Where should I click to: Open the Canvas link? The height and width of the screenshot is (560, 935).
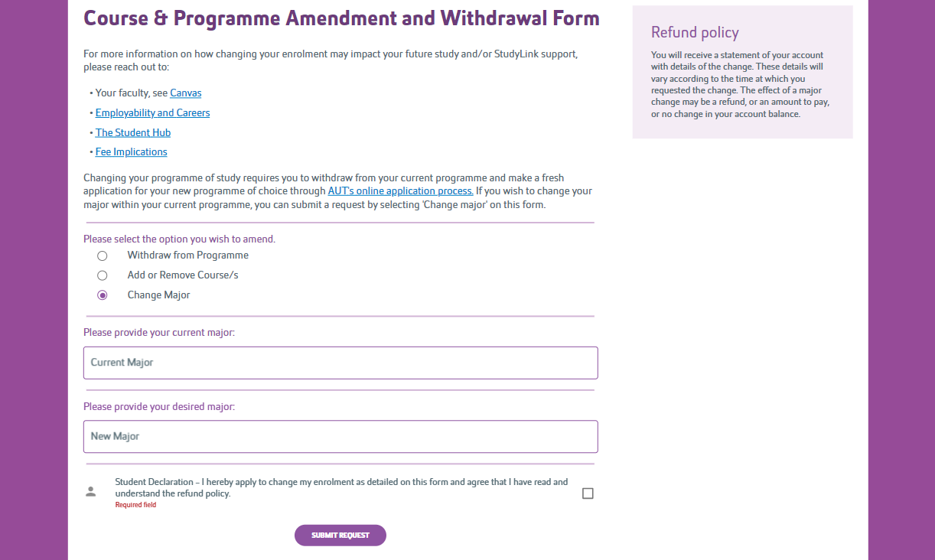(x=185, y=93)
